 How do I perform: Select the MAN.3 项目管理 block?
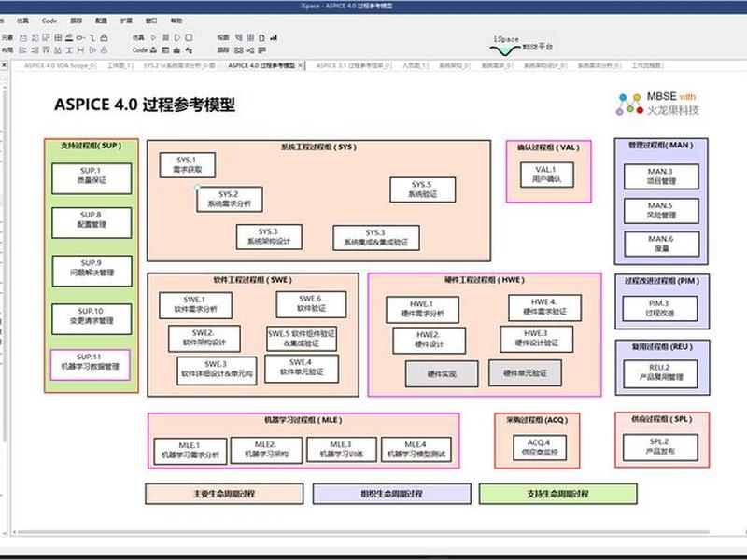click(661, 176)
